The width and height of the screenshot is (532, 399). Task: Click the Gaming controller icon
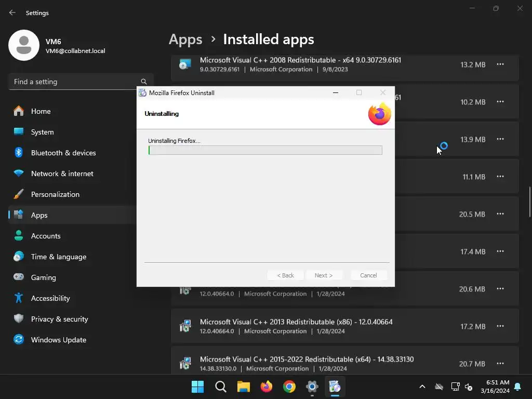[19, 277]
